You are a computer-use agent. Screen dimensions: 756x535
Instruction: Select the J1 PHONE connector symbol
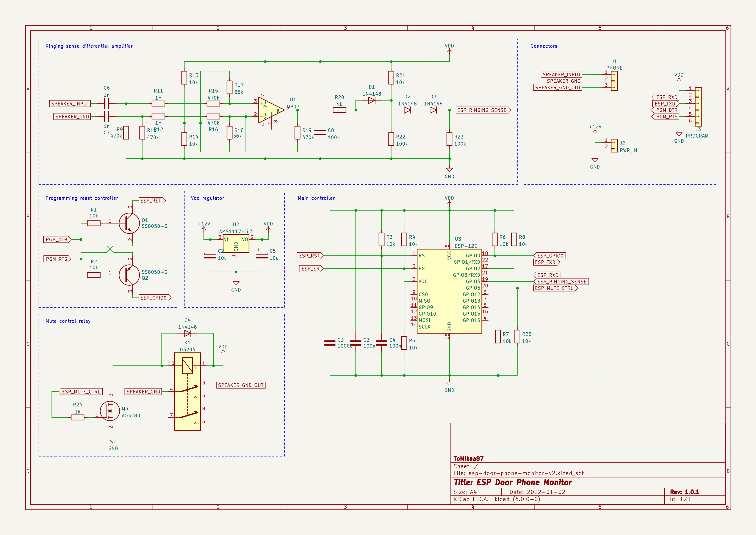pyautogui.click(x=614, y=81)
